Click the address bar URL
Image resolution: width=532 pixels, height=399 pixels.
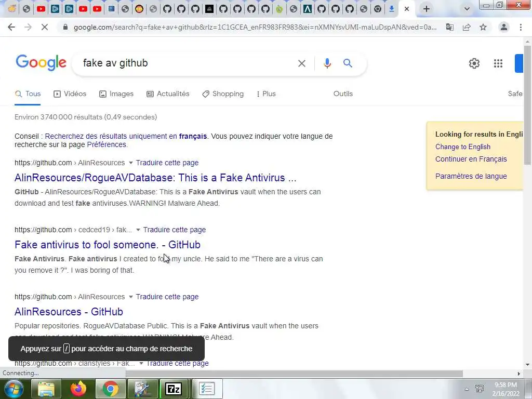(x=255, y=27)
